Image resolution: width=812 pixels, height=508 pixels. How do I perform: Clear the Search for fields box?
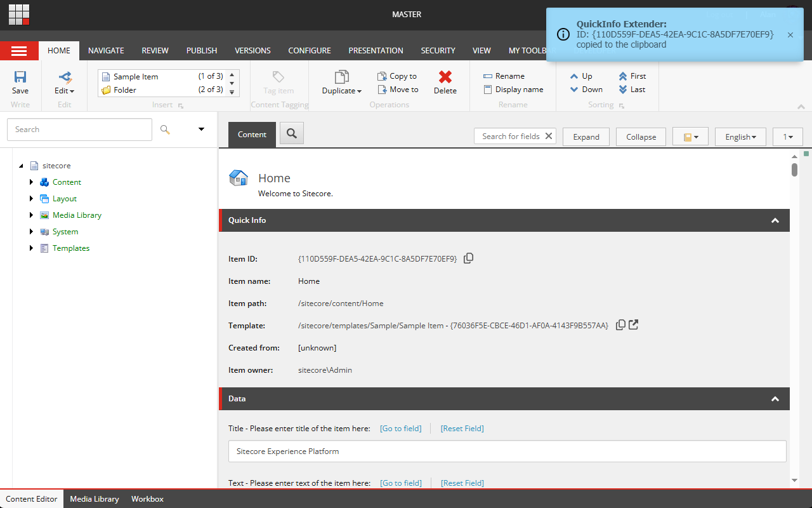click(x=549, y=136)
